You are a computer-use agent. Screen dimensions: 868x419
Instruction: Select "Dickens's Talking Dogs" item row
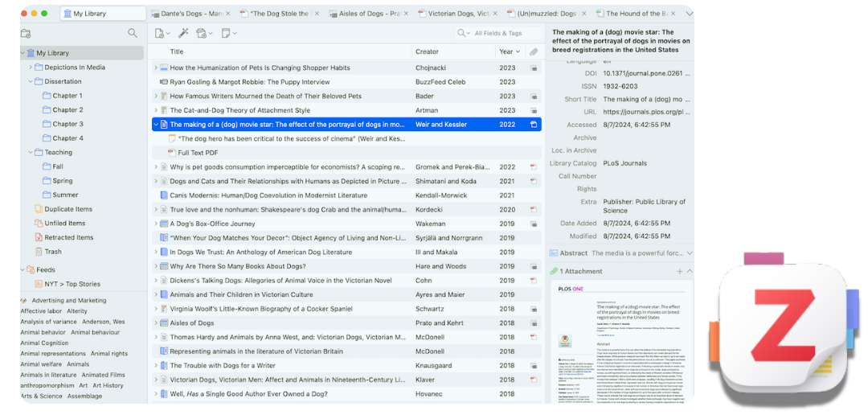click(x=346, y=281)
